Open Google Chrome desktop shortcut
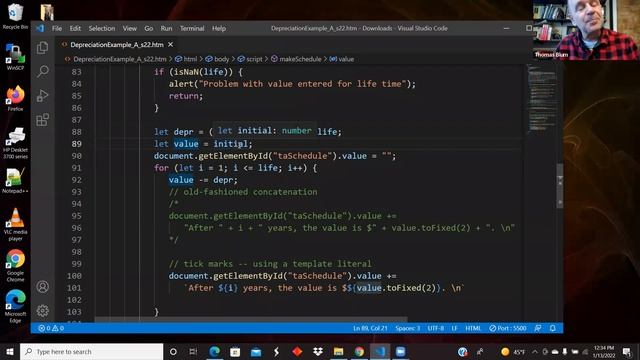The image size is (640, 360). [x=15, y=266]
